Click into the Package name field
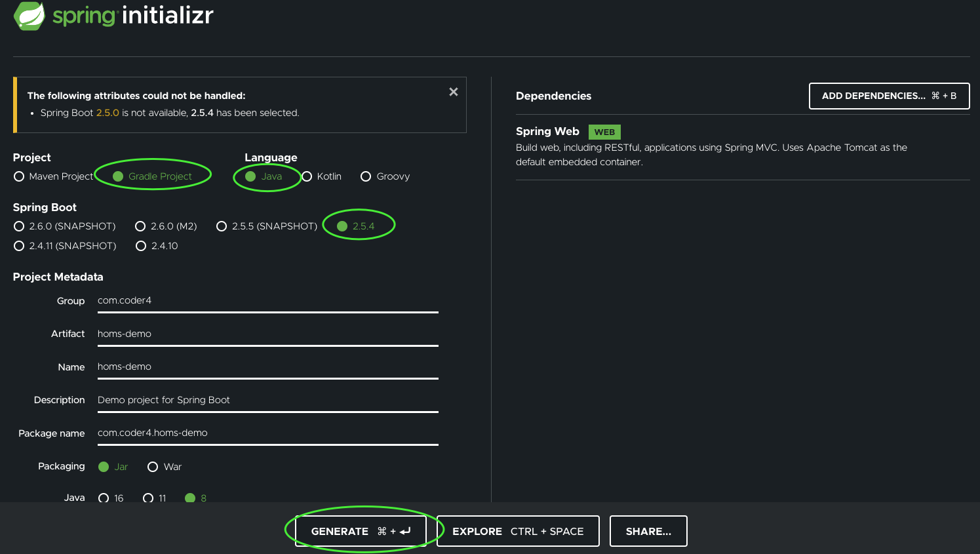The width and height of the screenshot is (980, 554). click(267, 433)
